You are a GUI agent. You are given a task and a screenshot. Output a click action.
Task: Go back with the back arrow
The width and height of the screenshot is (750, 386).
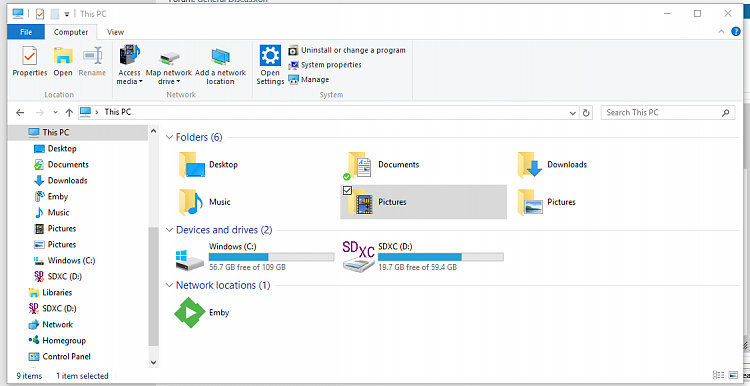(x=20, y=112)
